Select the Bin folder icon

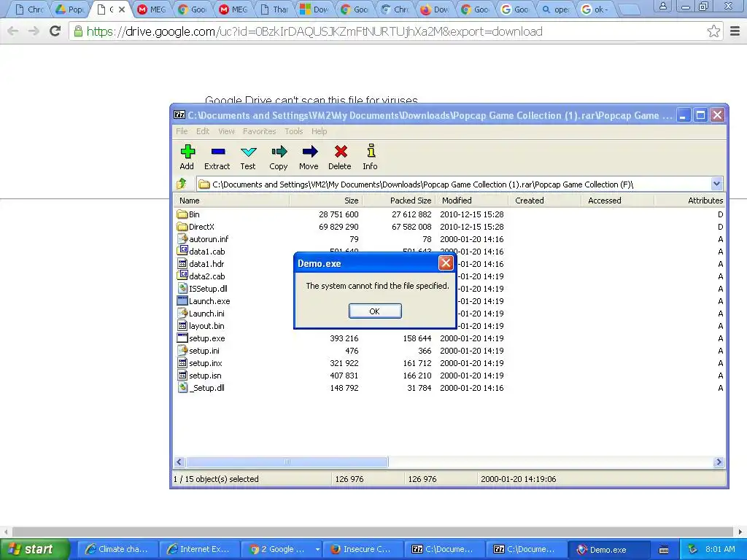(x=182, y=214)
